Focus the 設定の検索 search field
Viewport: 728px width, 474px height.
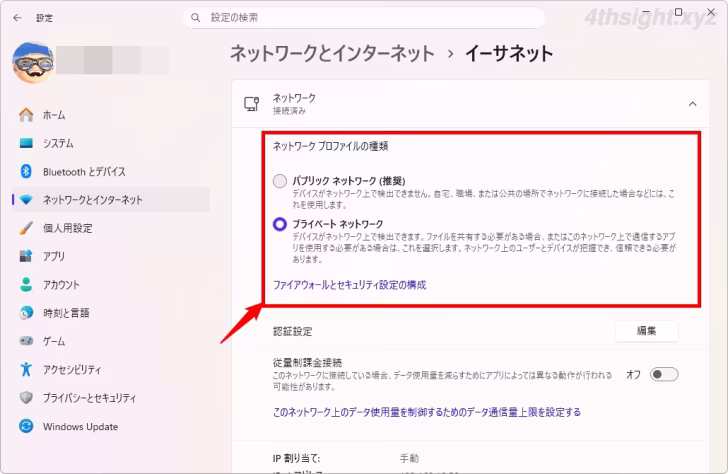[x=364, y=18]
